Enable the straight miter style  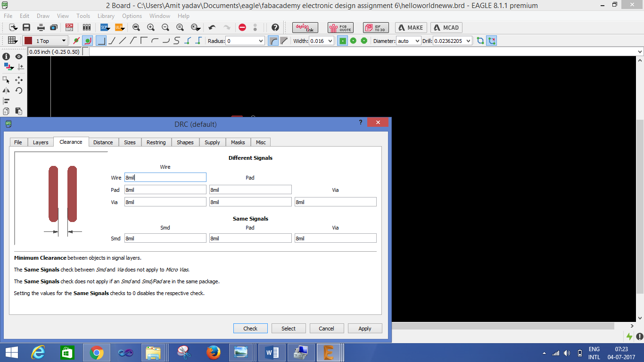click(x=284, y=41)
